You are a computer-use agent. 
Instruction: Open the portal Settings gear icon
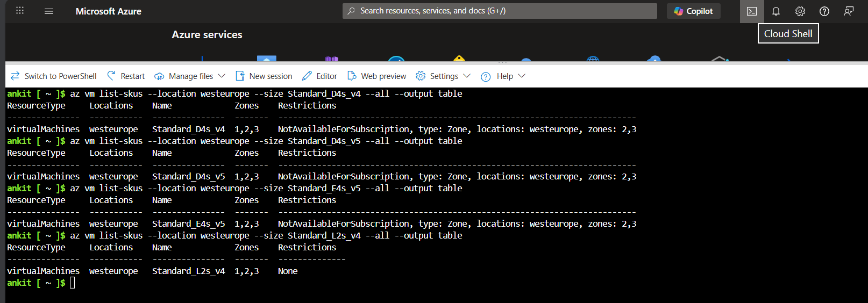[800, 11]
